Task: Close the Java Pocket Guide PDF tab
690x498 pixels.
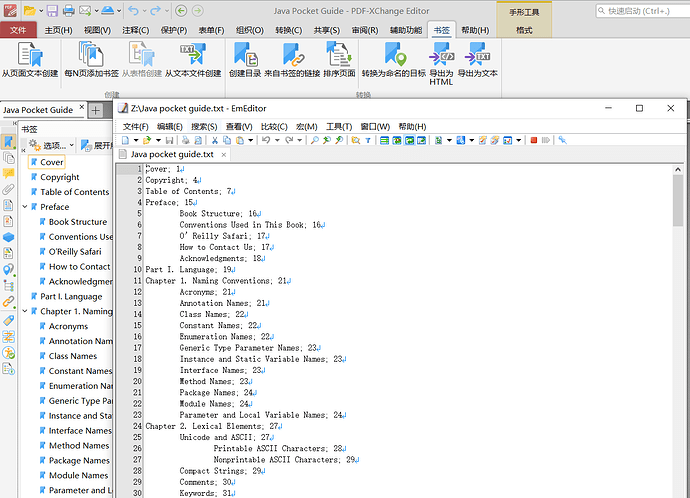Action: click(x=81, y=107)
